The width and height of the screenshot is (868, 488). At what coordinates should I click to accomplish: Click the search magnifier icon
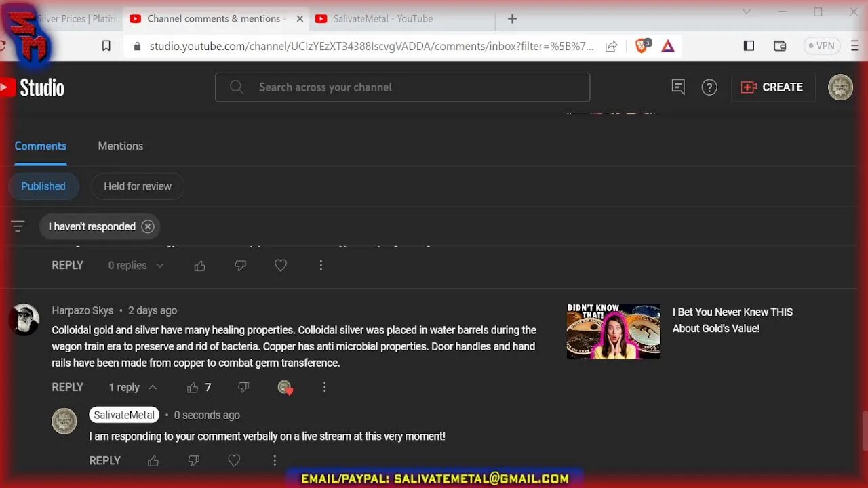point(237,87)
